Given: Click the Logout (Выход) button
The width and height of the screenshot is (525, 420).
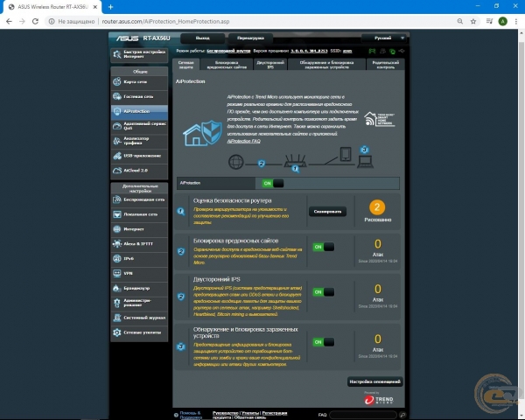Looking at the screenshot, I should click(x=203, y=38).
